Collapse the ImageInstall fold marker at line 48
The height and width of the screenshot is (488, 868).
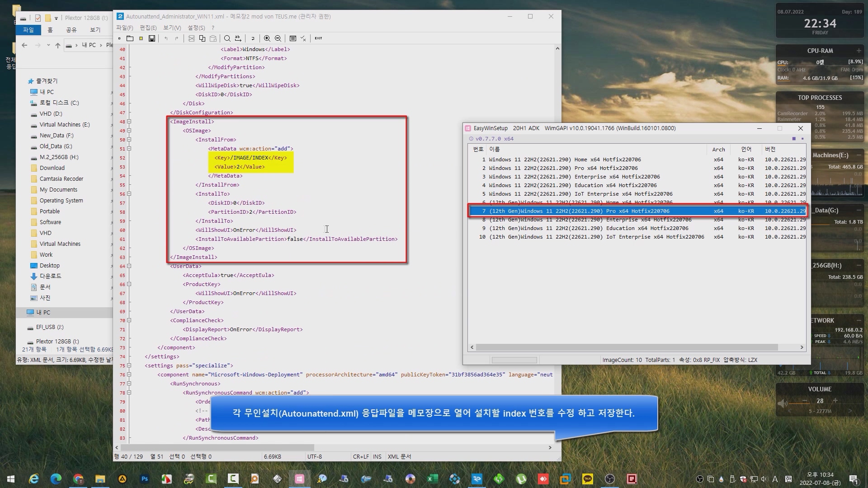click(x=129, y=122)
